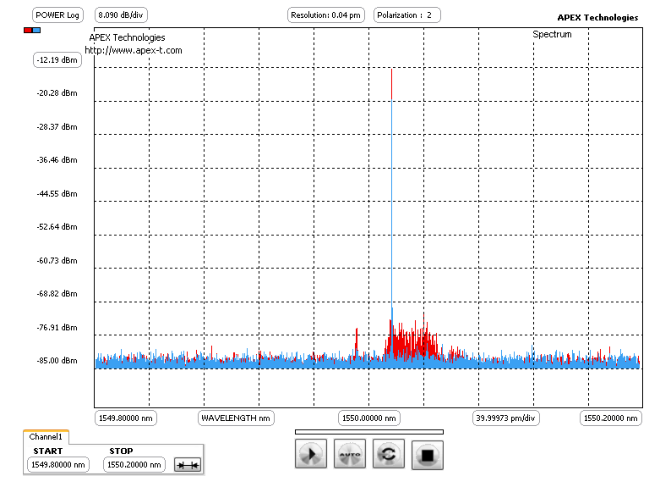Click the left axis 1549.80000 nm field
The height and width of the screenshot is (478, 661).
127,418
